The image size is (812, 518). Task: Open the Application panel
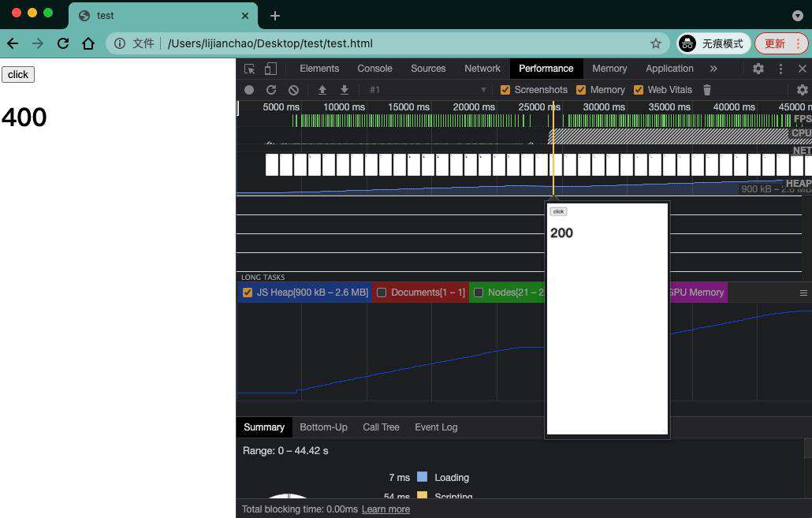point(669,69)
